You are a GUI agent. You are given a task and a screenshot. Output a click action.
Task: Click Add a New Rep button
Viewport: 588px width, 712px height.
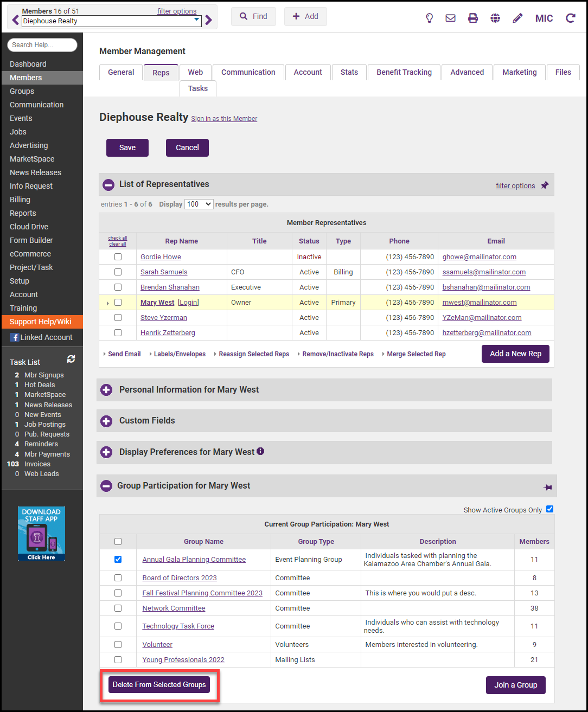click(515, 354)
